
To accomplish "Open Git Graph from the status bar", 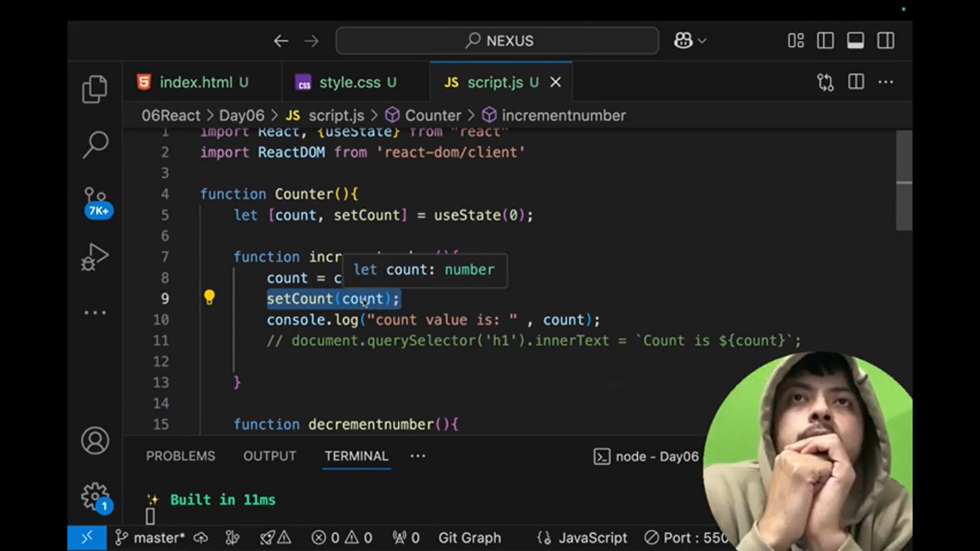I will pos(470,538).
